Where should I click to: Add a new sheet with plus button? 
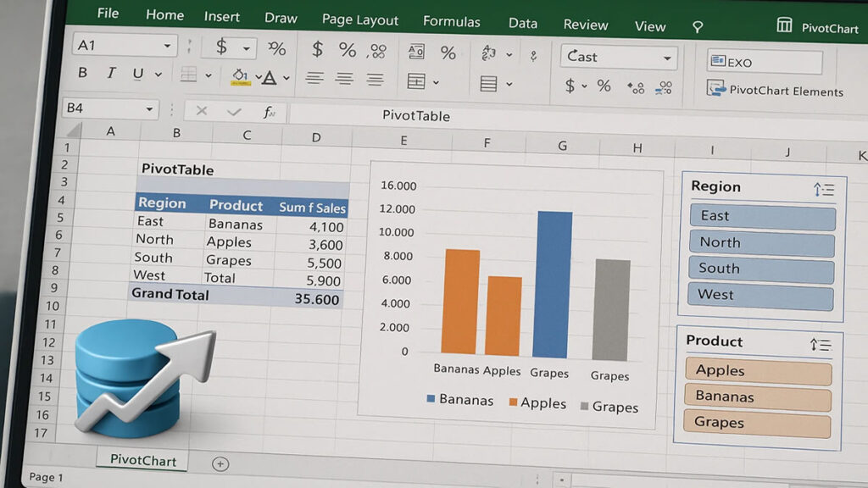tap(220, 463)
